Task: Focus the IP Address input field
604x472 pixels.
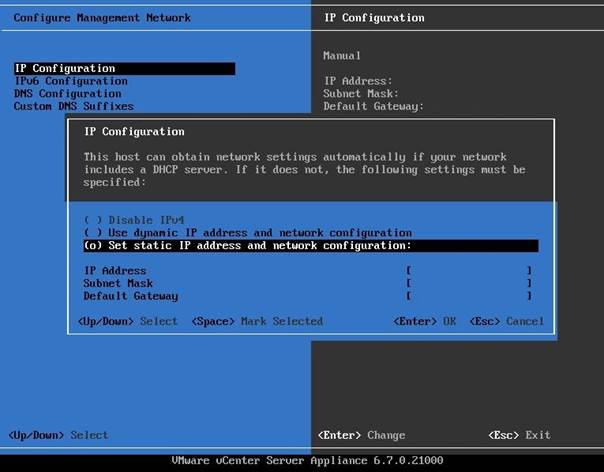Action: click(x=469, y=270)
